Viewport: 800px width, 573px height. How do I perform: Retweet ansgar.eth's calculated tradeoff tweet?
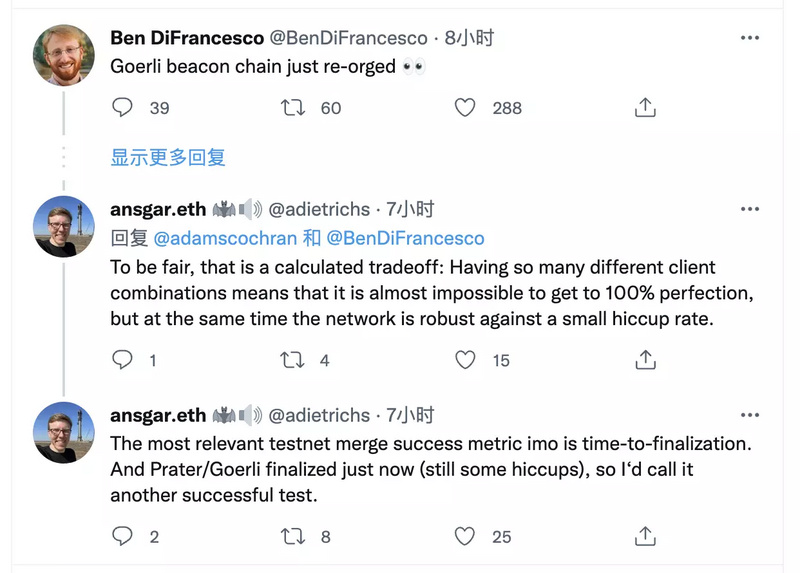pyautogui.click(x=294, y=360)
